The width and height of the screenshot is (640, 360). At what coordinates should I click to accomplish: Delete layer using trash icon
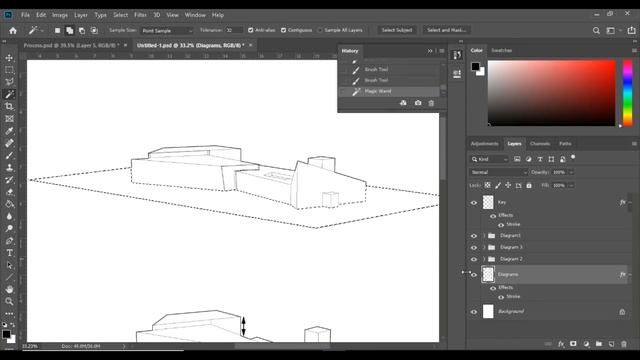point(624,344)
